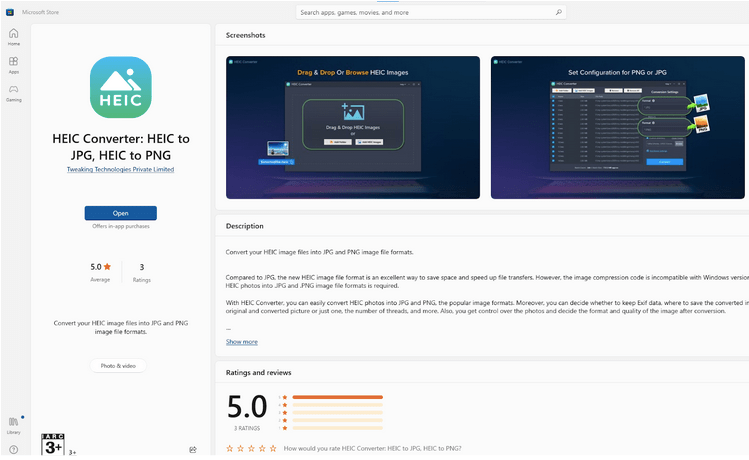Focus the search apps, games, movies field
Viewport: 749px width, 460px height.
[431, 12]
